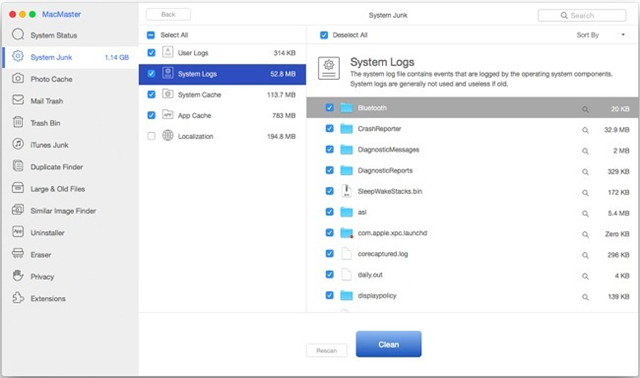Toggle the Deselect All checkbox

[324, 35]
